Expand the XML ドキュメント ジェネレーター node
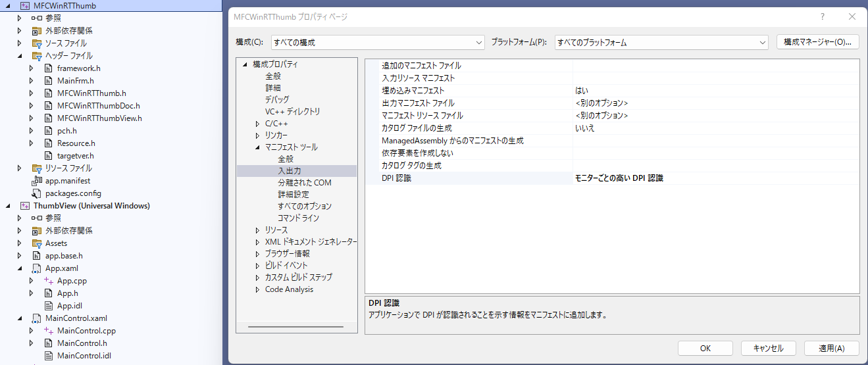Viewport: 868px width, 365px height. tap(257, 242)
